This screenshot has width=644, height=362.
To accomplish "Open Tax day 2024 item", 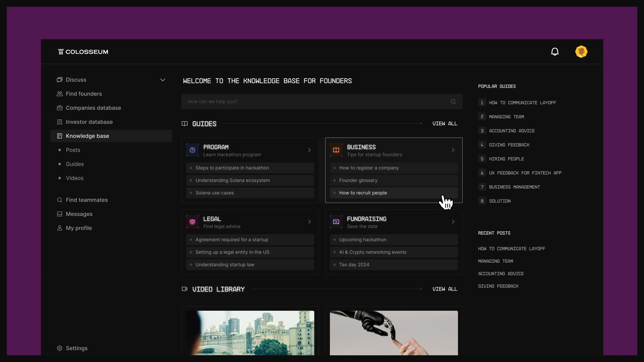I will [x=394, y=265].
